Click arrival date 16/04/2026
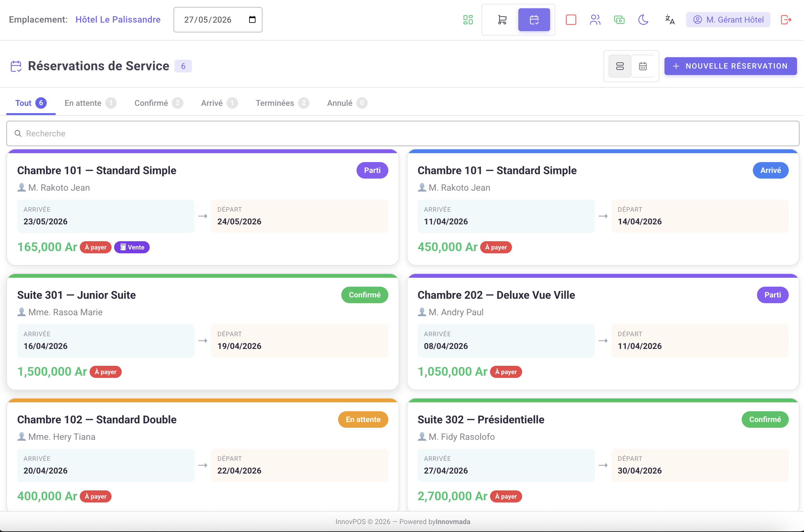 (45, 346)
